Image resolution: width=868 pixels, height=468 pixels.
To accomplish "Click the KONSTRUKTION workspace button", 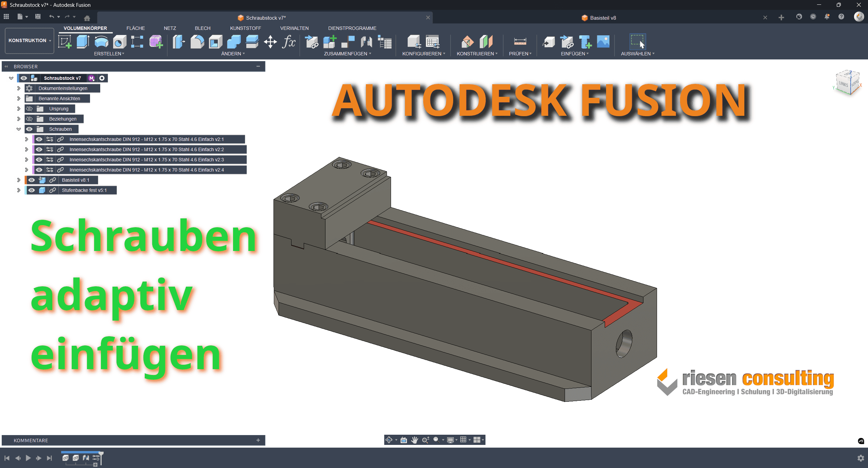I will [x=29, y=40].
